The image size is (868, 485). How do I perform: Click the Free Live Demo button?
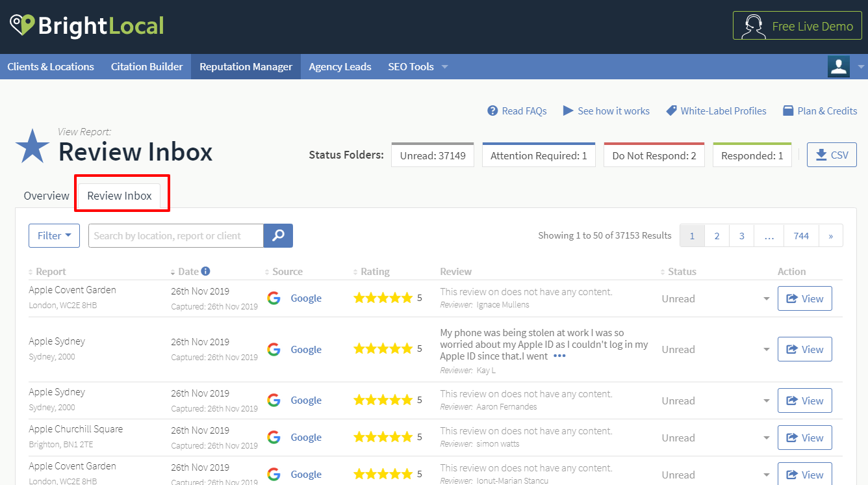pyautogui.click(x=797, y=26)
